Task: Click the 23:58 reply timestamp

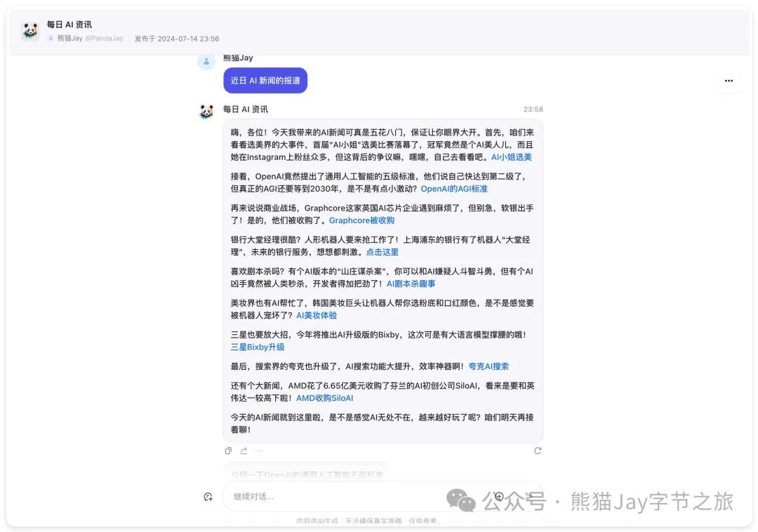Action: click(533, 109)
